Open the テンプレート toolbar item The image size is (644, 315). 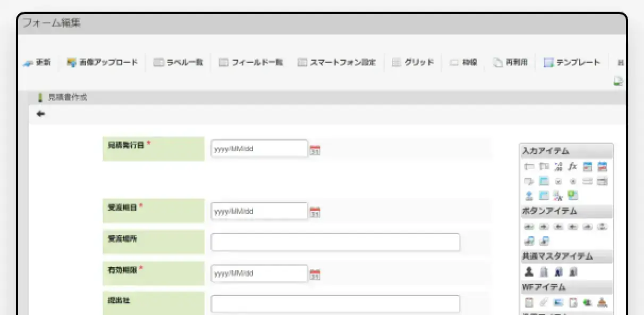pos(572,62)
